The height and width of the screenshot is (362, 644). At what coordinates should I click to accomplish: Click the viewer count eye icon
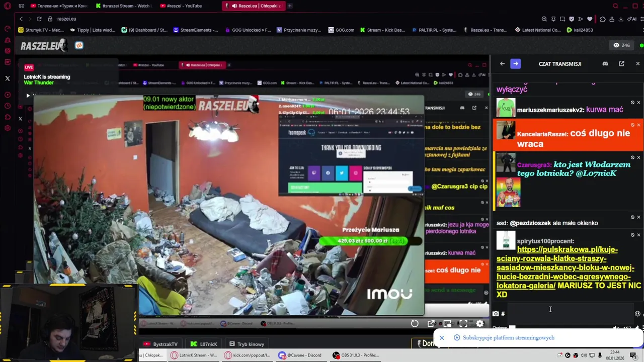[616, 45]
